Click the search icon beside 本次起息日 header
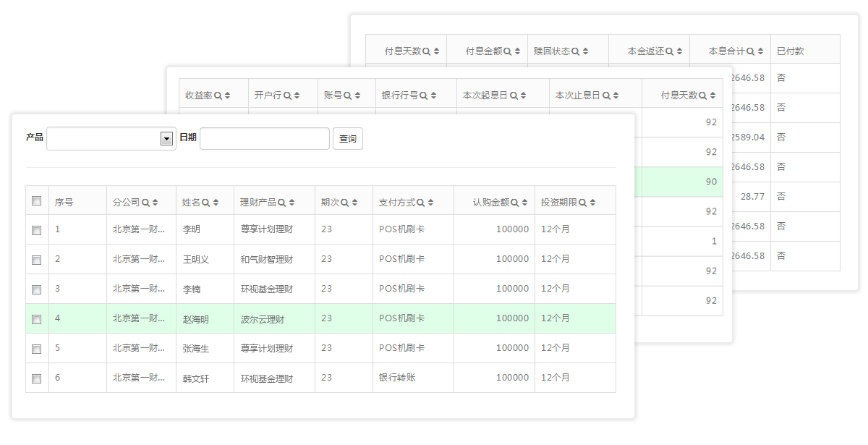868x445 pixels. point(513,96)
